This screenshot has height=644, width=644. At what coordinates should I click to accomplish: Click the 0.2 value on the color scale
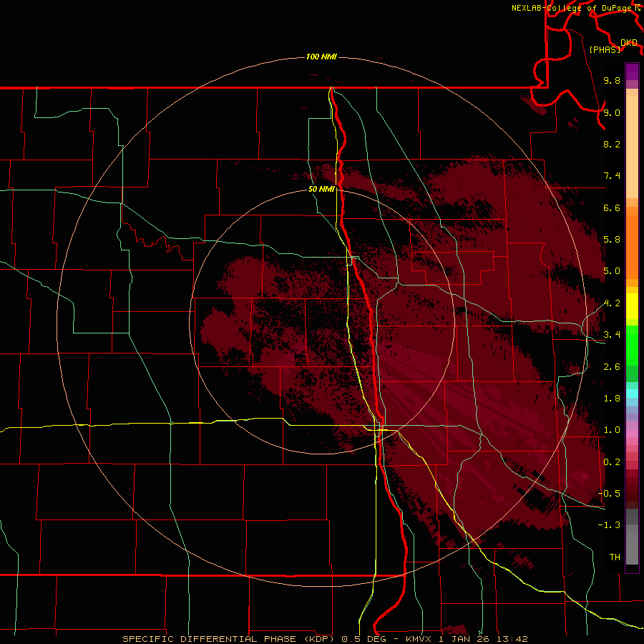(x=612, y=462)
